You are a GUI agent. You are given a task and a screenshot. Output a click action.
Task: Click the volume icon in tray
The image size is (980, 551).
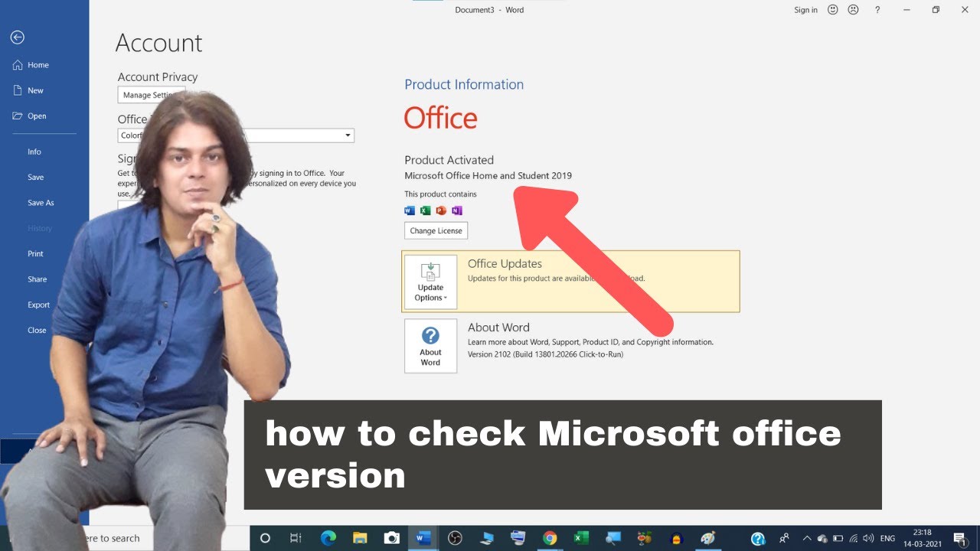tap(868, 538)
